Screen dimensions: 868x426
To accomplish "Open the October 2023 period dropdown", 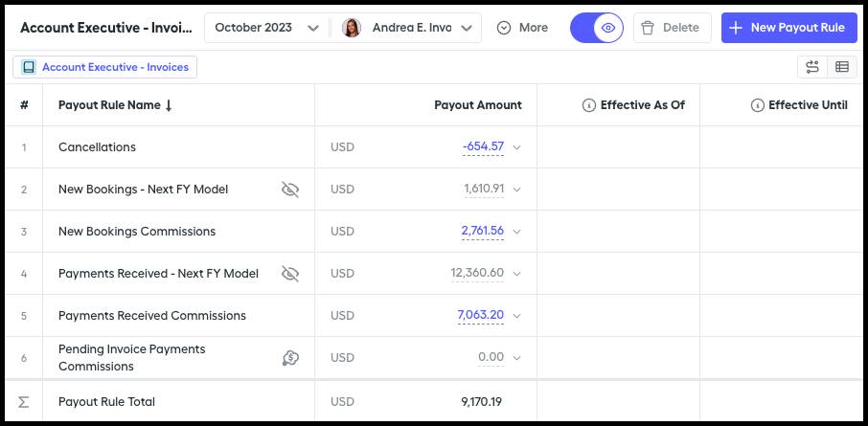I will [267, 28].
